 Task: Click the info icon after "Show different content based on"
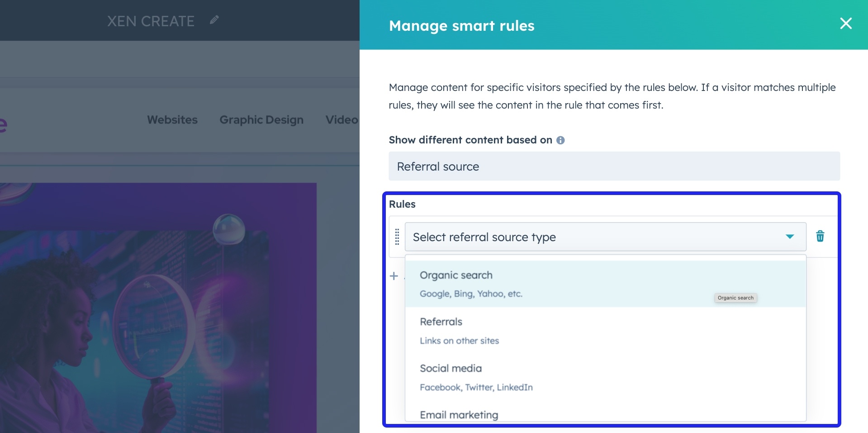point(561,140)
